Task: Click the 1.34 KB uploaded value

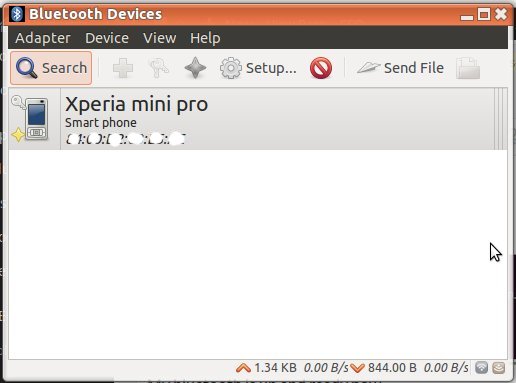Action: [x=275, y=368]
